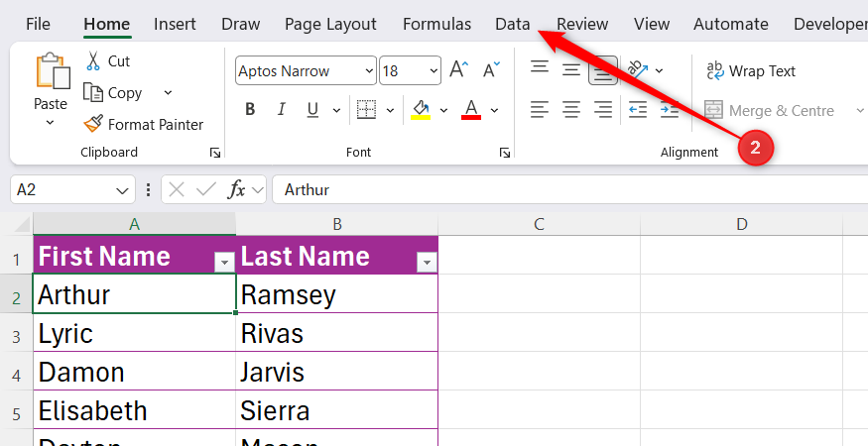Increase font size with the larger A
This screenshot has width=868, height=446.
459,70
